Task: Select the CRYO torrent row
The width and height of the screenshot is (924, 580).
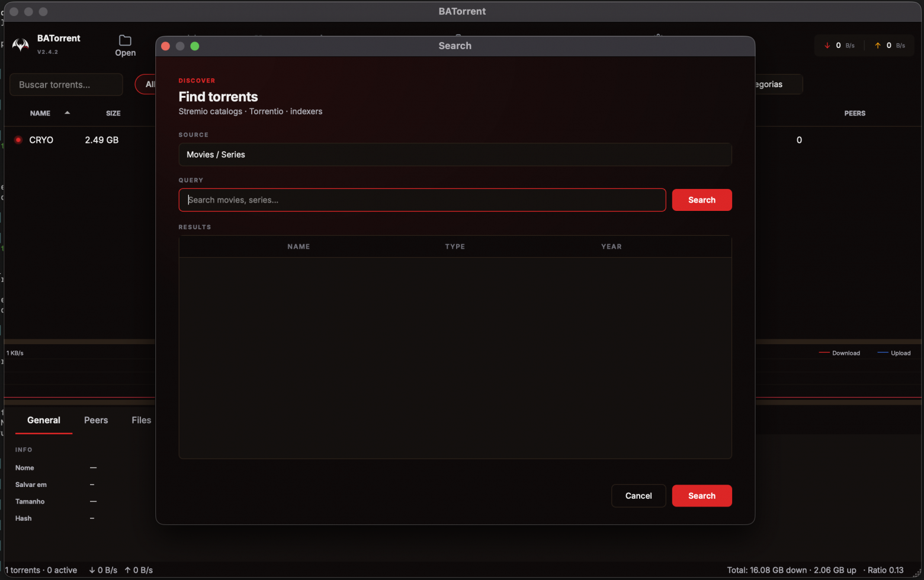Action: click(x=41, y=140)
